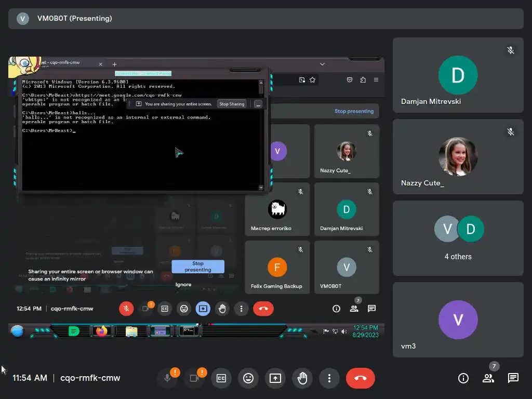The width and height of the screenshot is (532, 399).
Task: Click the Start orb on the shared taskbar
Action: pyautogui.click(x=17, y=331)
